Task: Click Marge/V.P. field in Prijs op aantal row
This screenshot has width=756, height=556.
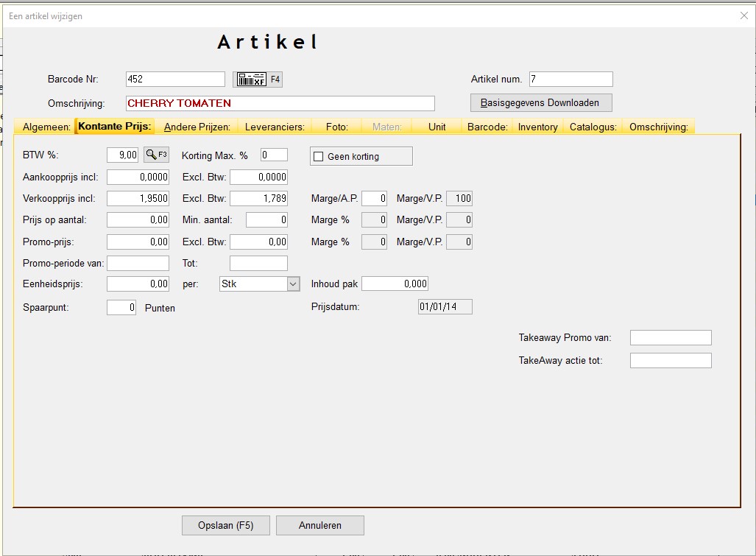Action: pyautogui.click(x=459, y=220)
